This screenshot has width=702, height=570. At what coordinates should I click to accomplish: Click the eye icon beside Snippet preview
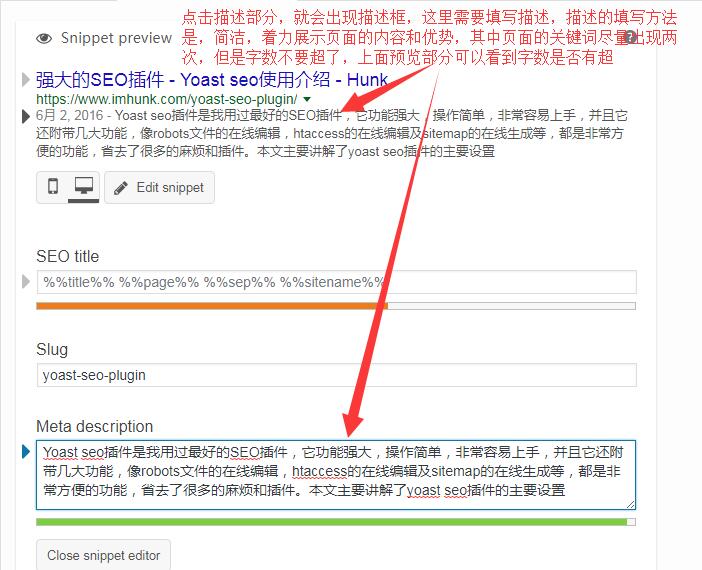coord(44,39)
